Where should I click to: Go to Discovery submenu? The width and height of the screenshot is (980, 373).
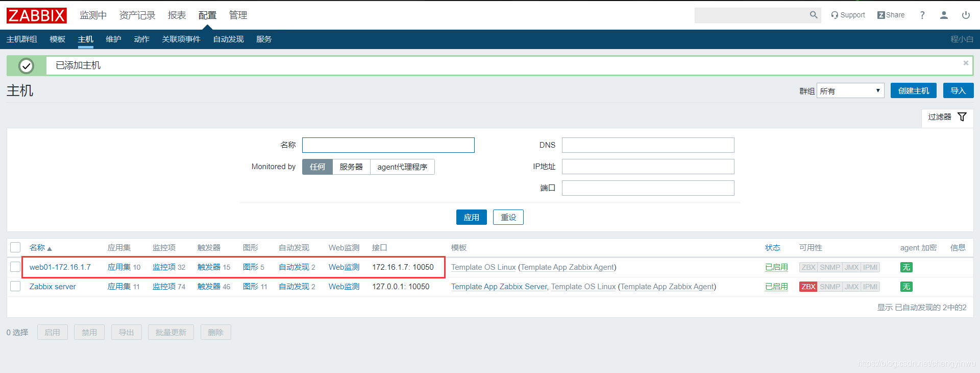pyautogui.click(x=228, y=39)
